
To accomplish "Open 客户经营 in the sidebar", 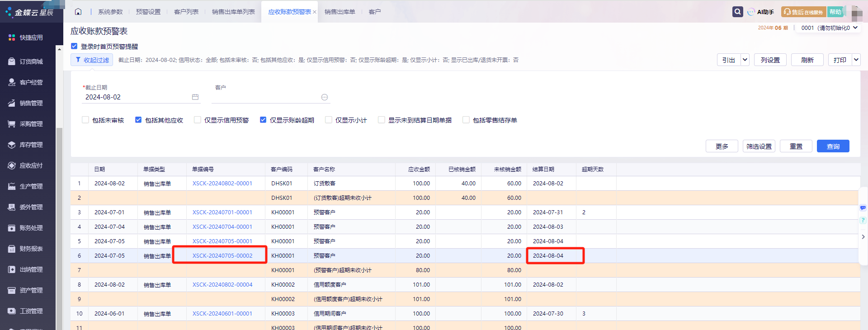I will (x=26, y=82).
